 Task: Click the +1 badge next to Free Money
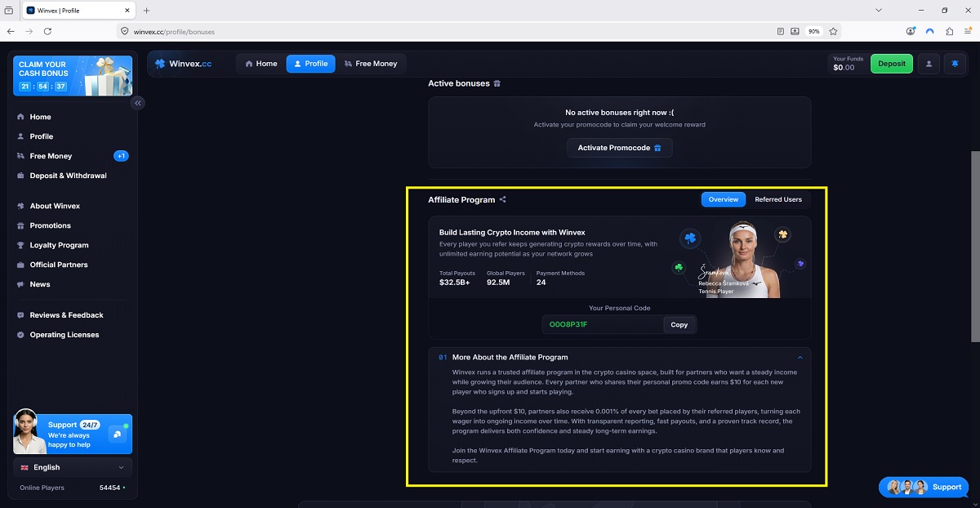pyautogui.click(x=121, y=156)
